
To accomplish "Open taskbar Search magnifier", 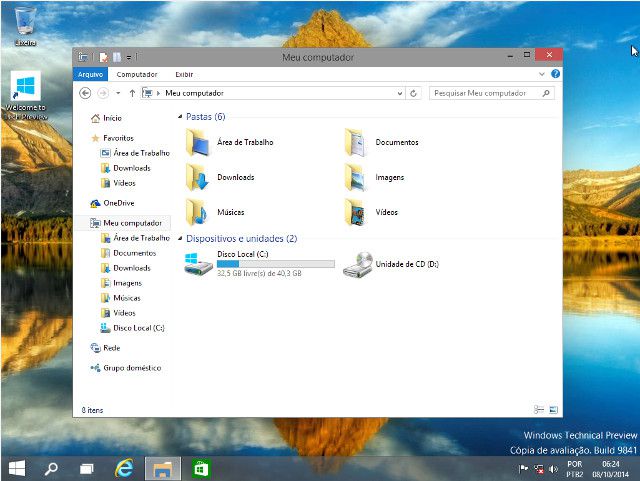I will pyautogui.click(x=51, y=468).
